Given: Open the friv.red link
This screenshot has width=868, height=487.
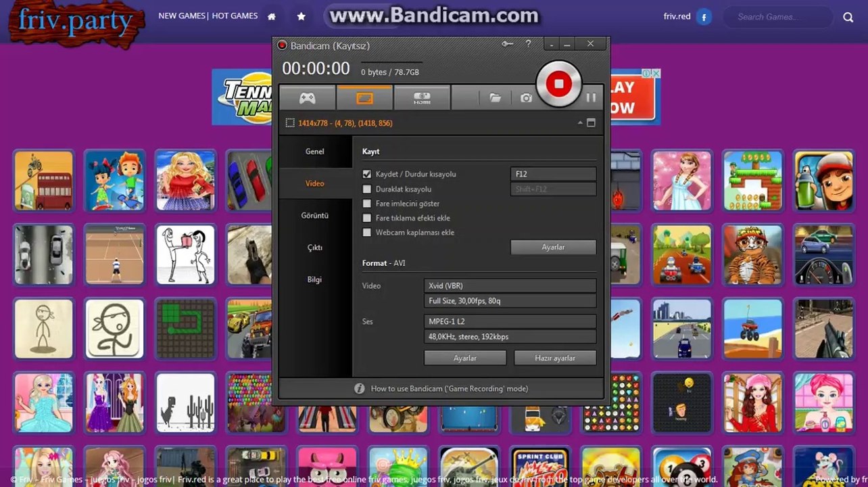Looking at the screenshot, I should point(677,16).
